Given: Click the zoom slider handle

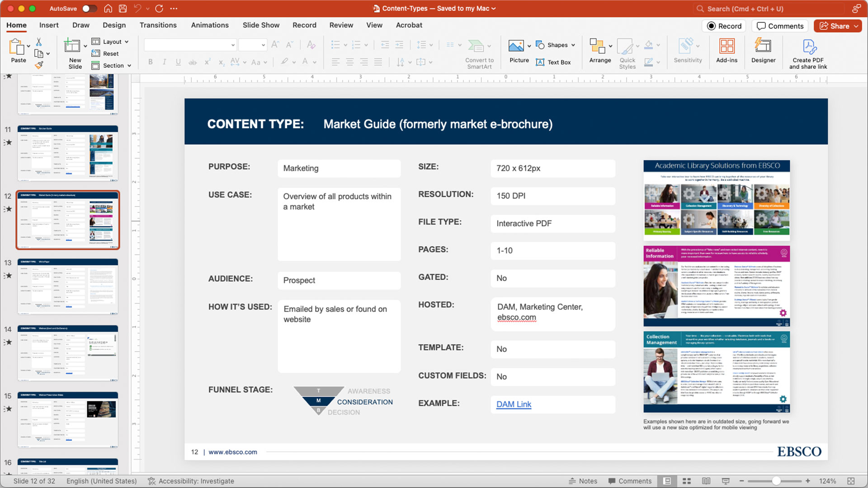Looking at the screenshot, I should tap(776, 481).
